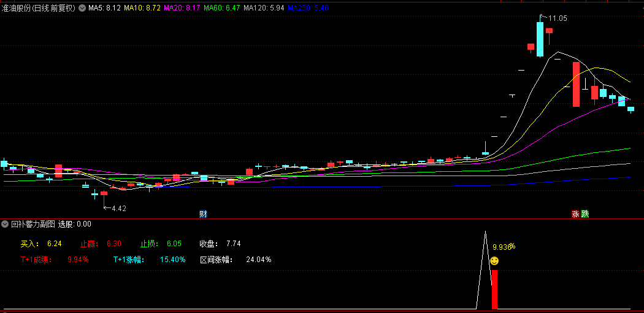Screen dimensions: 644x313
Task: Select the MA5 indicator label
Action: click(x=104, y=9)
